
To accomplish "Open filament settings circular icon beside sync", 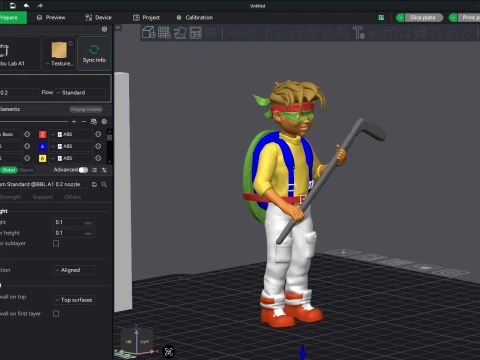I will point(104,122).
